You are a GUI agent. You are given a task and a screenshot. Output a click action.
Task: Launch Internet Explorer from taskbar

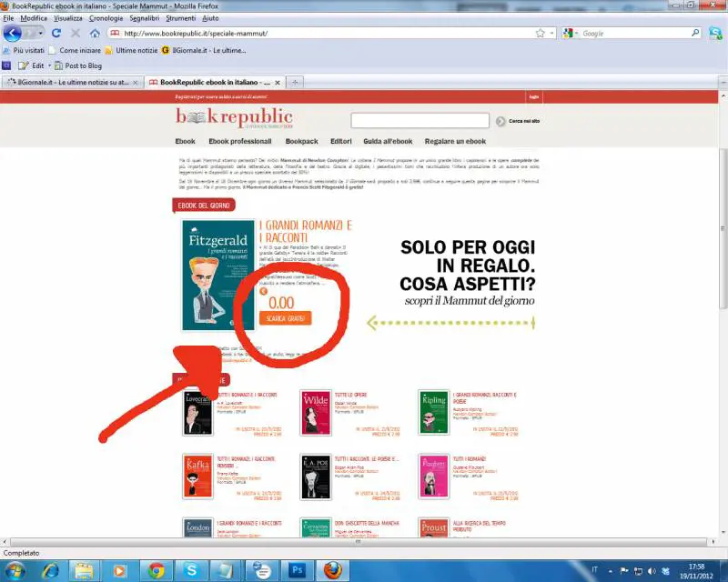tap(51, 570)
